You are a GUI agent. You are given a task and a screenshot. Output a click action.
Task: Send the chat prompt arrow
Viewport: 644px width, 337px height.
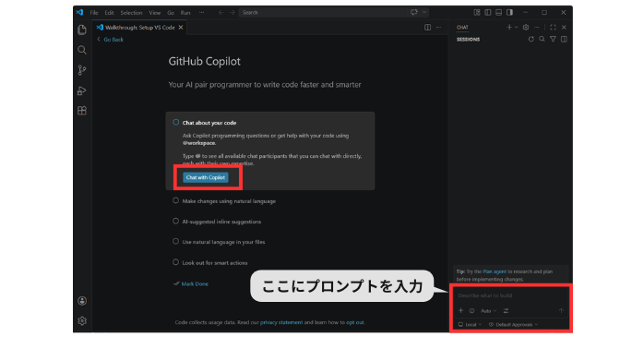[x=561, y=311]
